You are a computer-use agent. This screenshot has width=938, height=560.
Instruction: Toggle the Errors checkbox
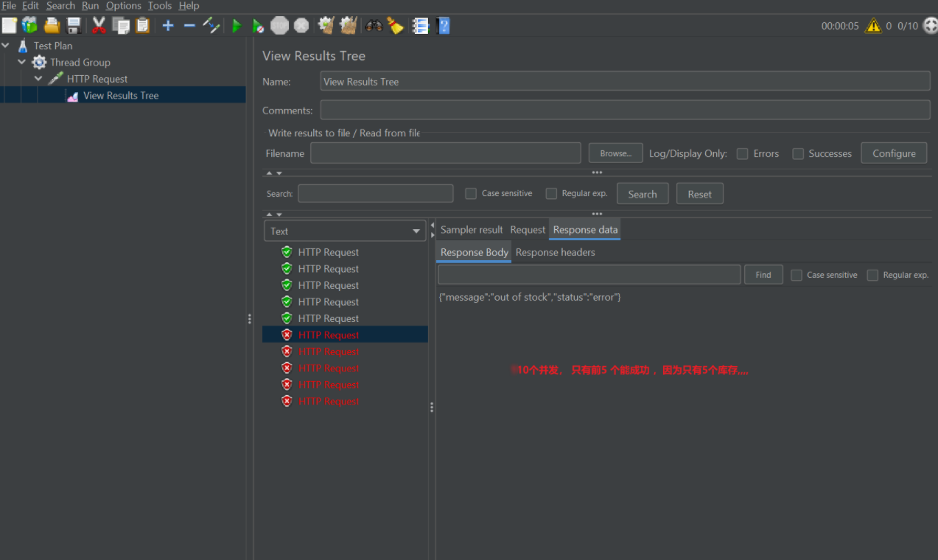743,154
